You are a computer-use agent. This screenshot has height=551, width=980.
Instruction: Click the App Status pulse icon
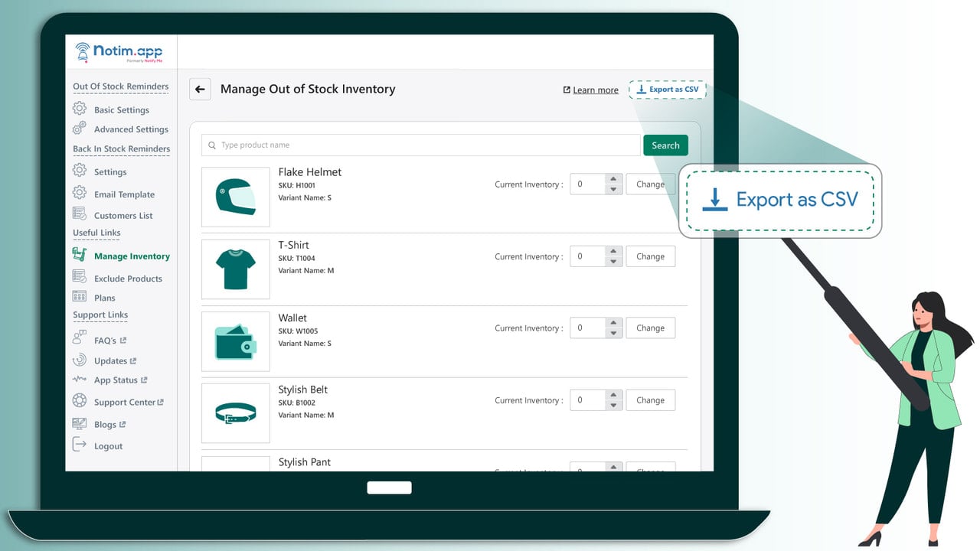80,380
